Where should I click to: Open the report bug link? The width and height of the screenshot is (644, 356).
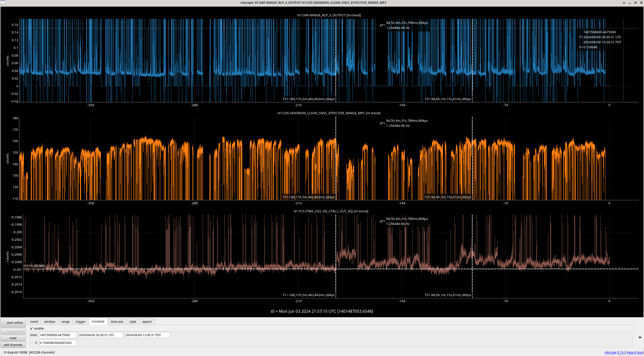click(x=635, y=352)
